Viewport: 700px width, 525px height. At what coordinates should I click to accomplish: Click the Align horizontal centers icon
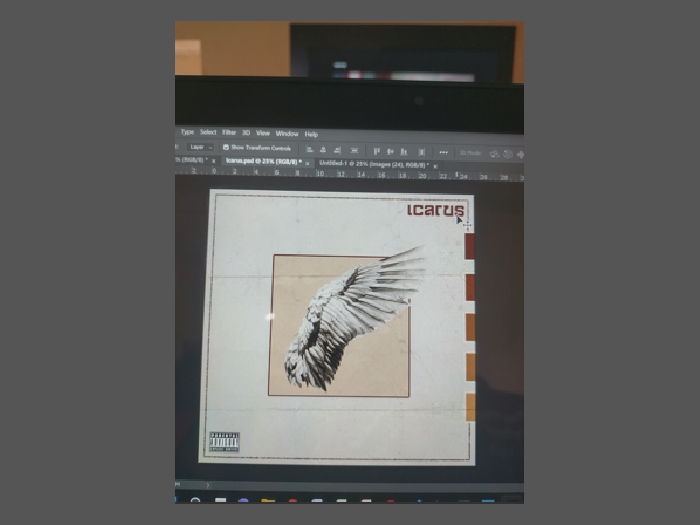323,150
